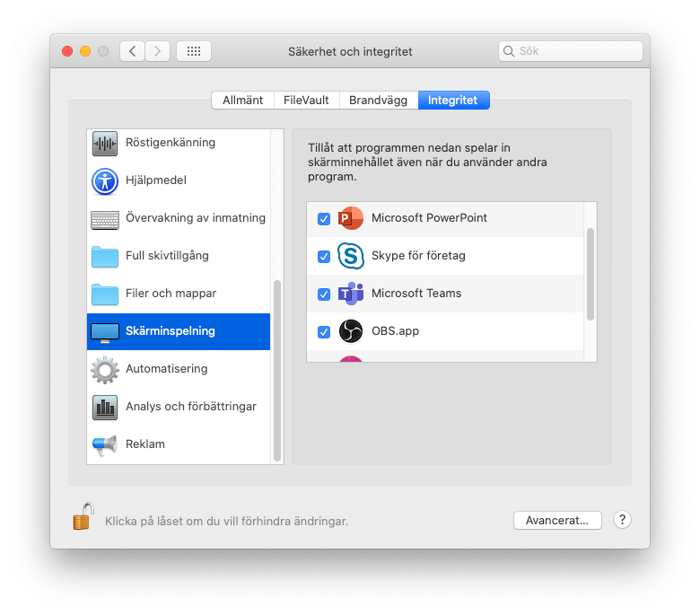Select the Reklam megaphone icon
This screenshot has width=700, height=615.
[x=105, y=444]
